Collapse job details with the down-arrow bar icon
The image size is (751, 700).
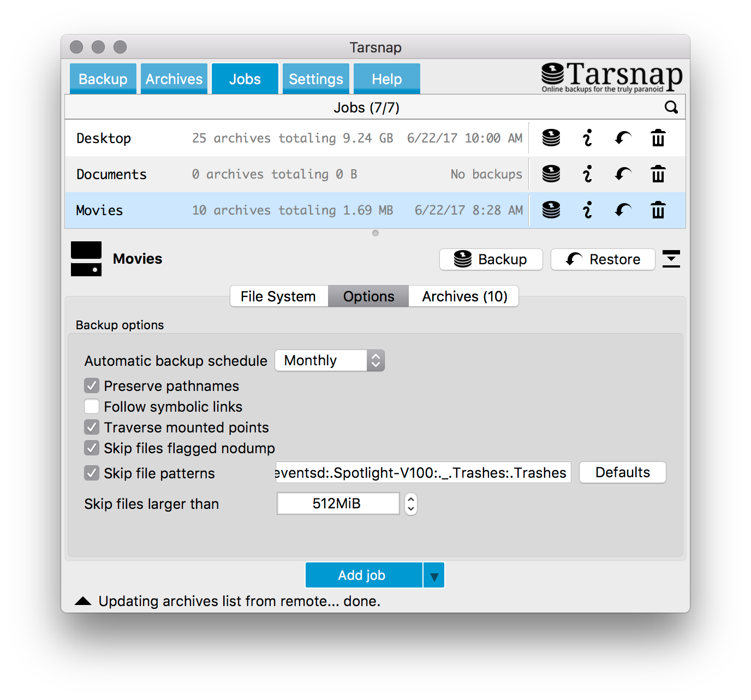[x=671, y=259]
